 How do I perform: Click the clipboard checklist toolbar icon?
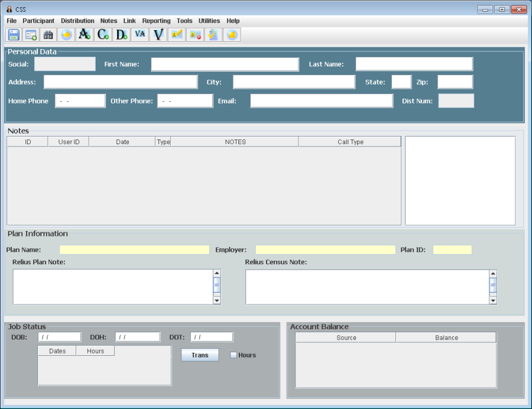point(213,35)
